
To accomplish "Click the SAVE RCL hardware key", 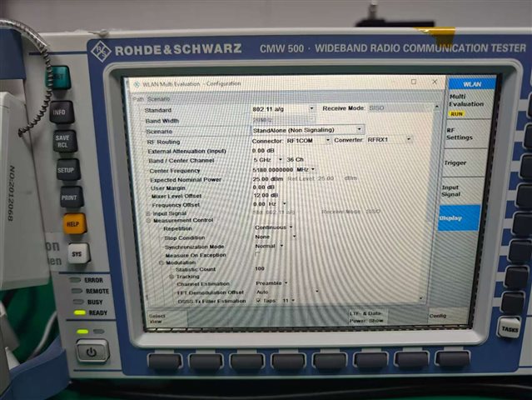I will [x=64, y=141].
